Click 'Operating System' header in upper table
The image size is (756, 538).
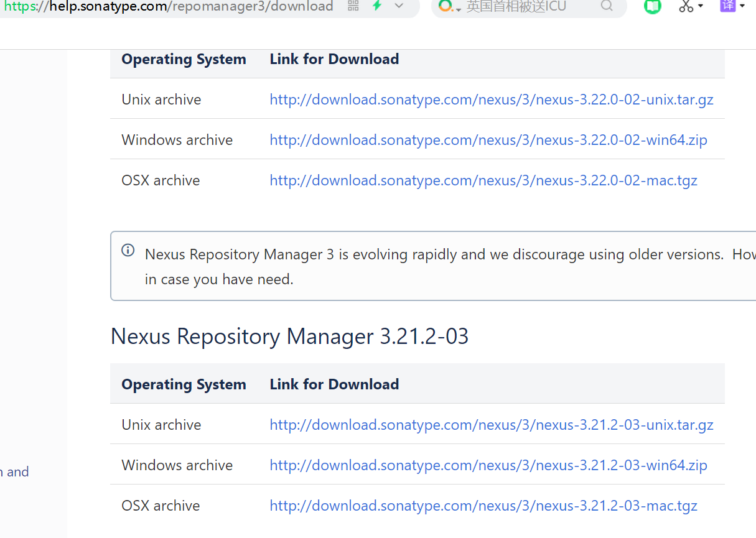(x=184, y=59)
